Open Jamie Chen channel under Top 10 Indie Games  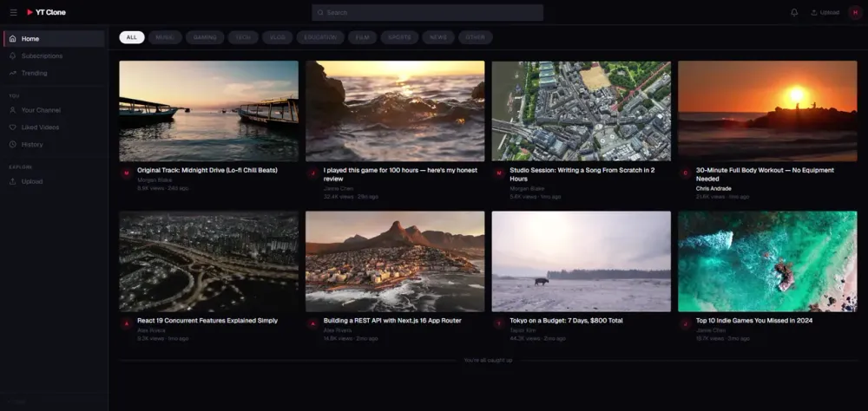(711, 330)
